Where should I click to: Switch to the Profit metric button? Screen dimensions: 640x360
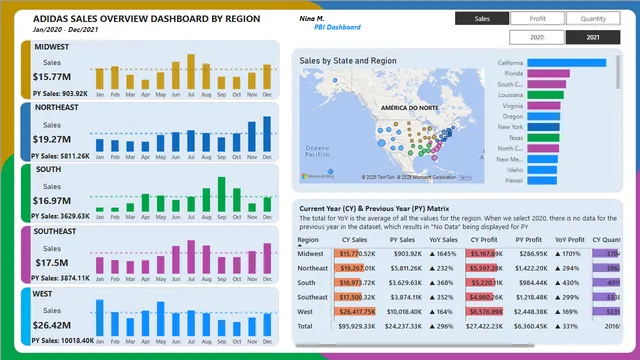tap(538, 18)
